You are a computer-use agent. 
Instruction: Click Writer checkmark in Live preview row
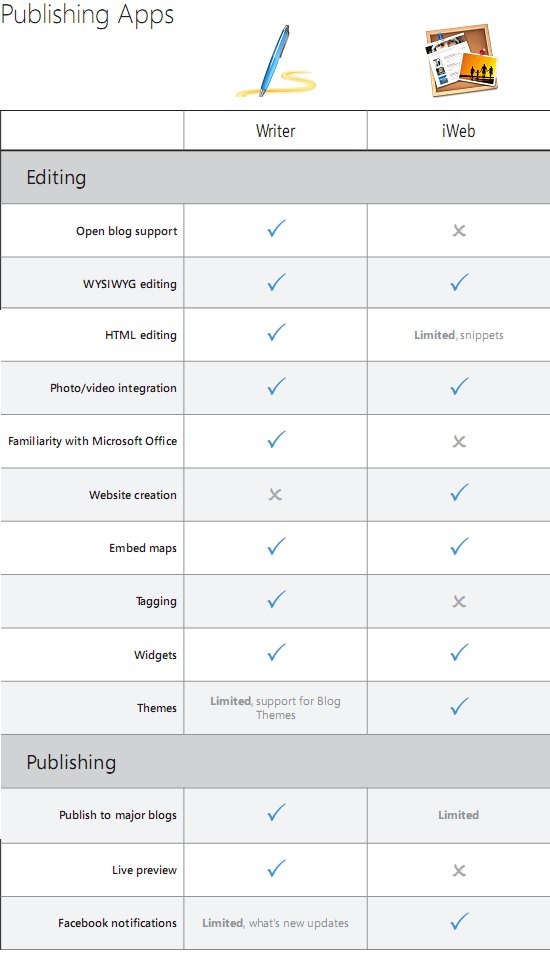coord(276,868)
